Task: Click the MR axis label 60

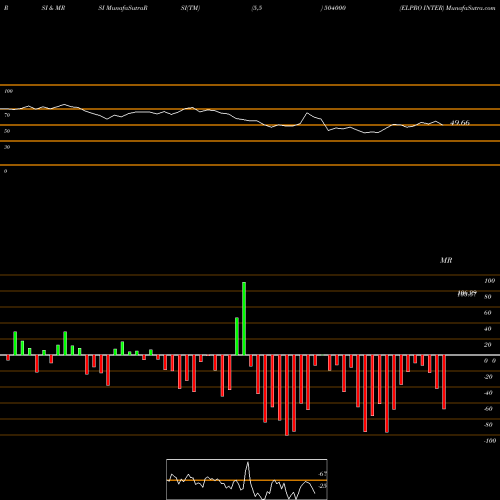Action: pos(487,313)
